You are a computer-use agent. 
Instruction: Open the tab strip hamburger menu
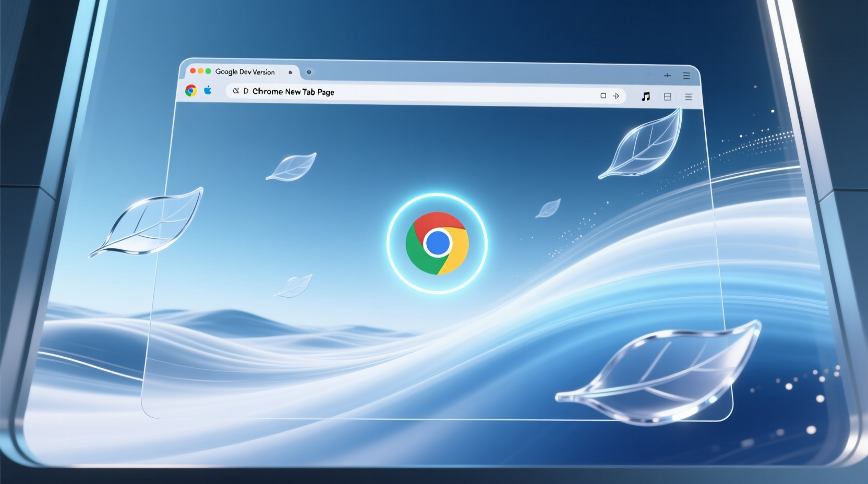click(x=686, y=76)
